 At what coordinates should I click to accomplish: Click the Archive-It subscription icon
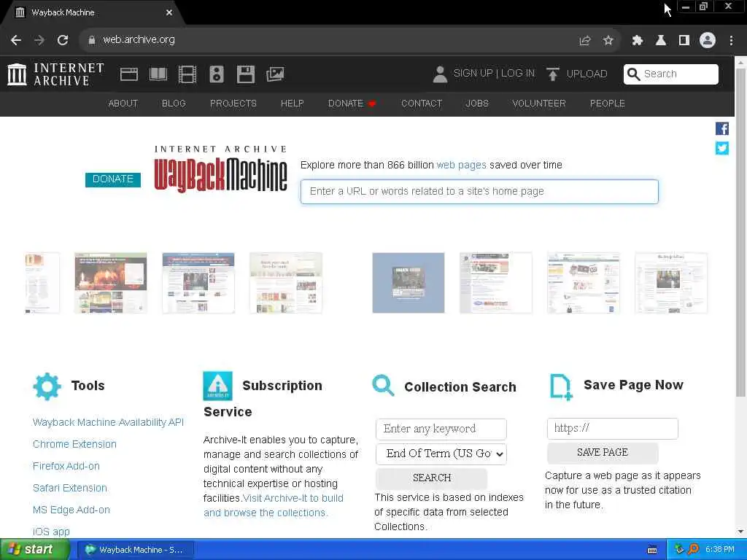tap(217, 386)
